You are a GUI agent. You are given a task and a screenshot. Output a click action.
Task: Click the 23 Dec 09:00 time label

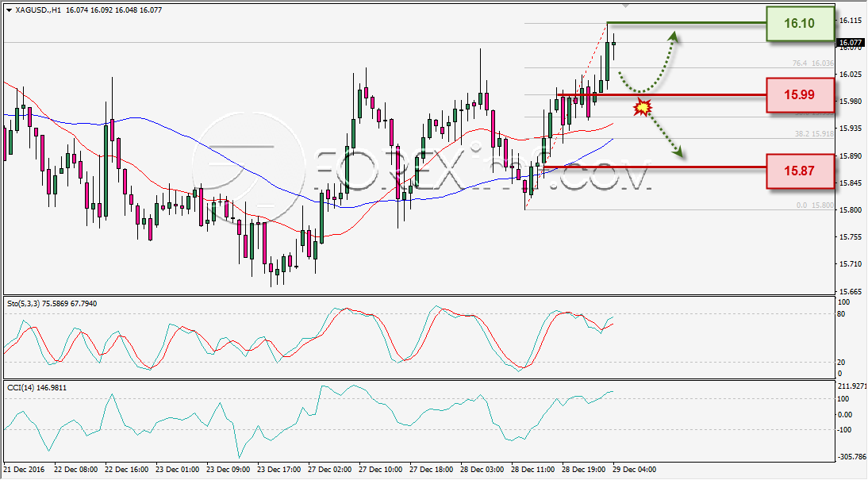click(228, 470)
